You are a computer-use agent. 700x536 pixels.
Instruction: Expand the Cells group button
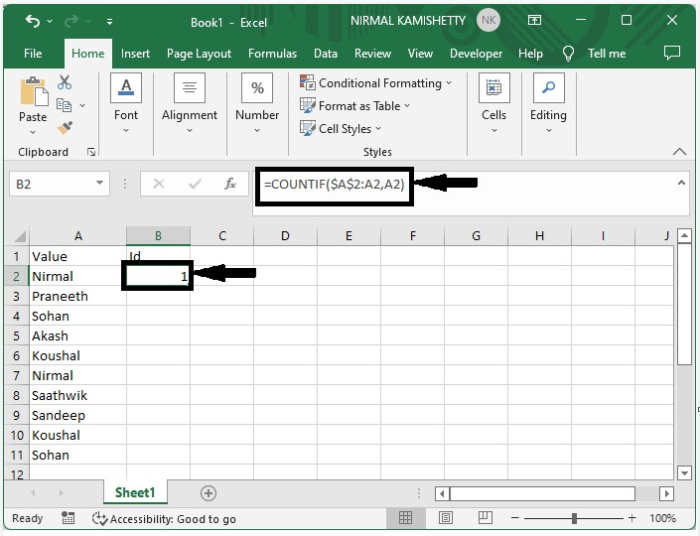point(494,104)
